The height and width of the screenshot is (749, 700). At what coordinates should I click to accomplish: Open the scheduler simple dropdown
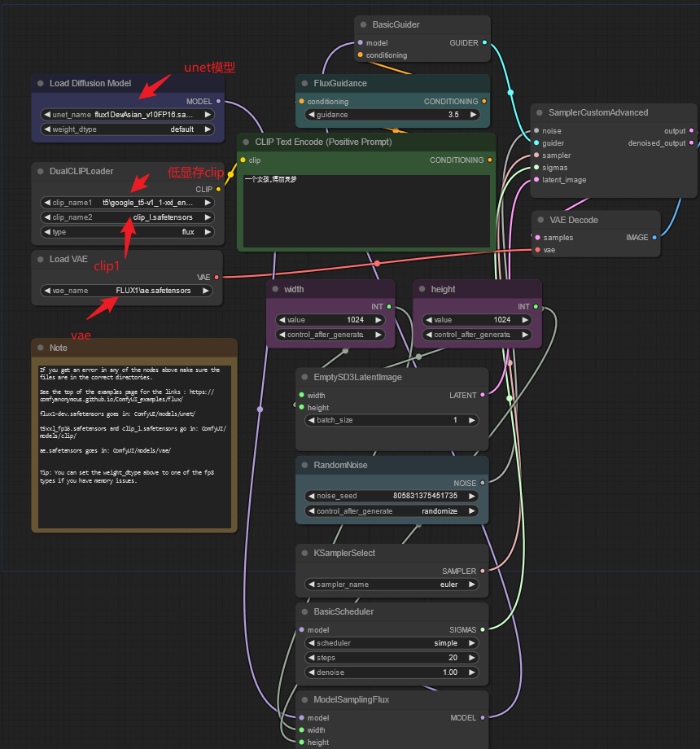tap(392, 643)
